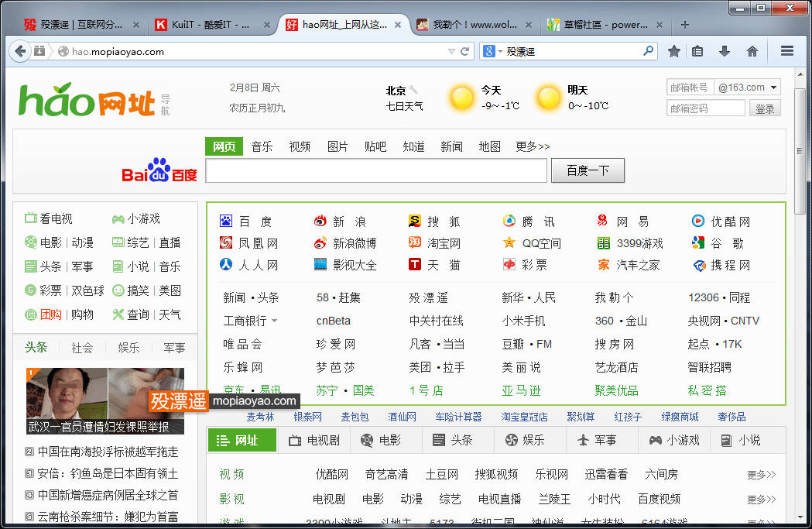
Task: Click the Ctrip icon beside 携程网
Action: [700, 266]
